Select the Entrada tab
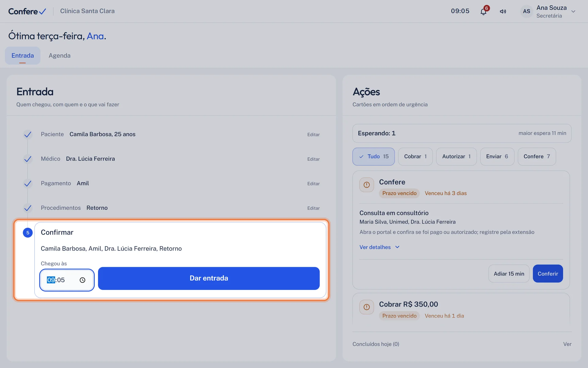 tap(23, 56)
